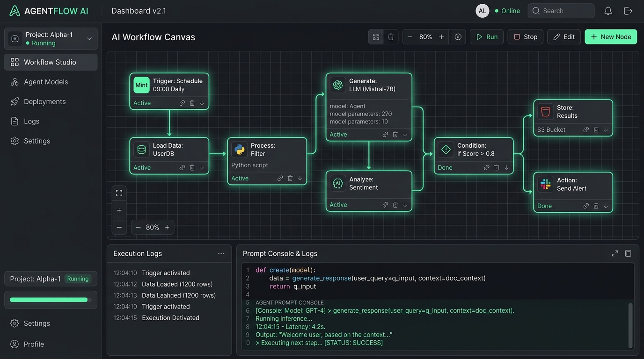Click the recenter target icon in toolbar
This screenshot has width=644, height=359.
pyautogui.click(x=458, y=37)
